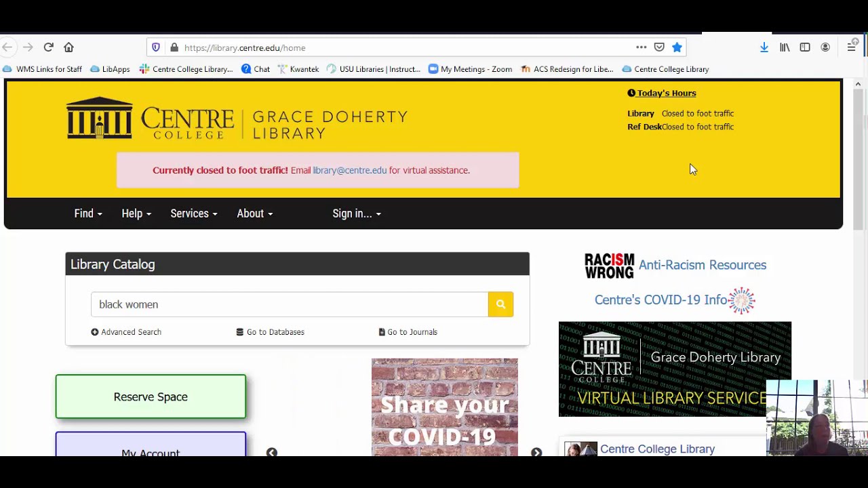Click Advanced Search link
This screenshot has width=868, height=488.
126,332
